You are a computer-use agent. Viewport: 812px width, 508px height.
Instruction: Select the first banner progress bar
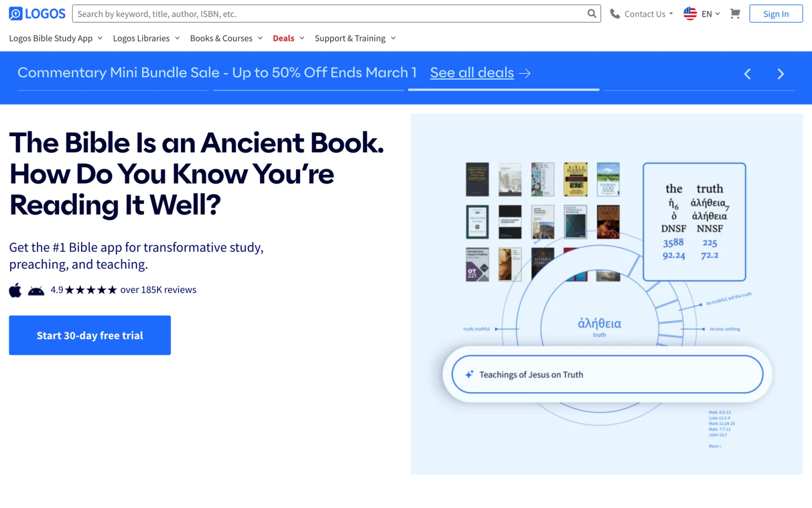[x=113, y=90]
